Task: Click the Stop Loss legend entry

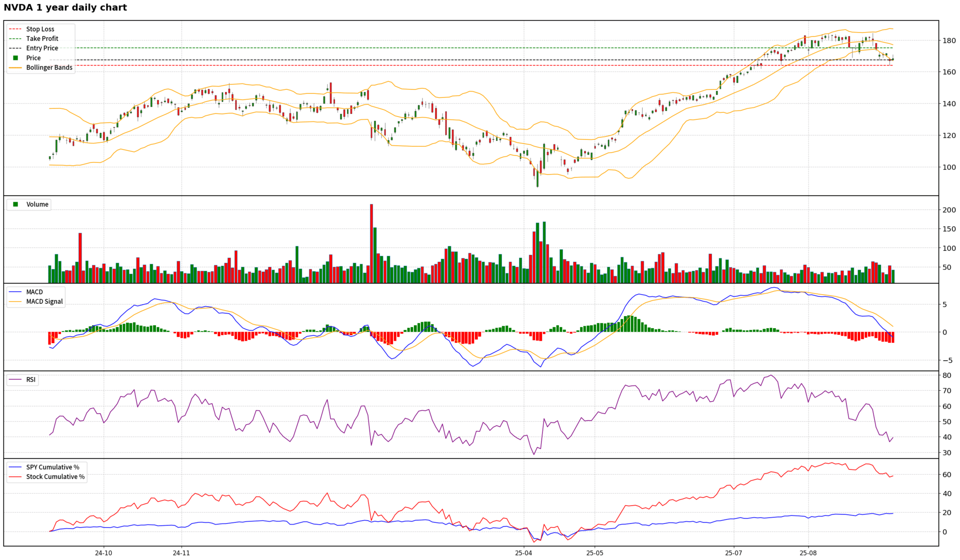Action: (40, 29)
